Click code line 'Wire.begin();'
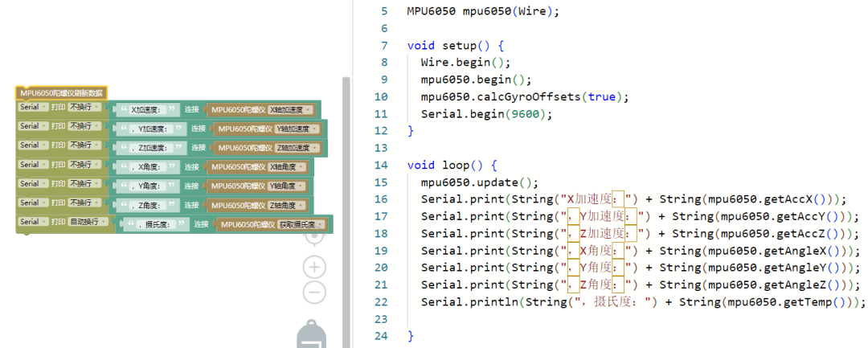 pos(465,63)
